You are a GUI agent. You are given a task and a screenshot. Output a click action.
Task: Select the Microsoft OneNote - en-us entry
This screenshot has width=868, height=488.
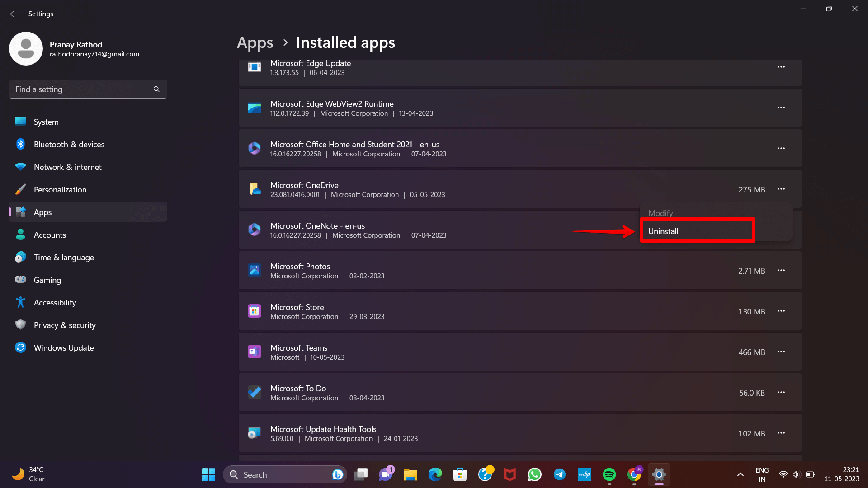[520, 230]
